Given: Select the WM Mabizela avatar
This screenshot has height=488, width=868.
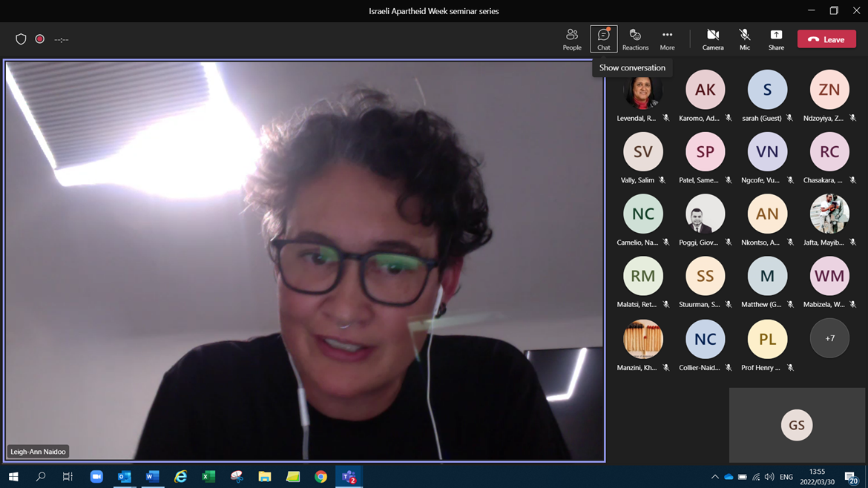Looking at the screenshot, I should click(x=829, y=276).
